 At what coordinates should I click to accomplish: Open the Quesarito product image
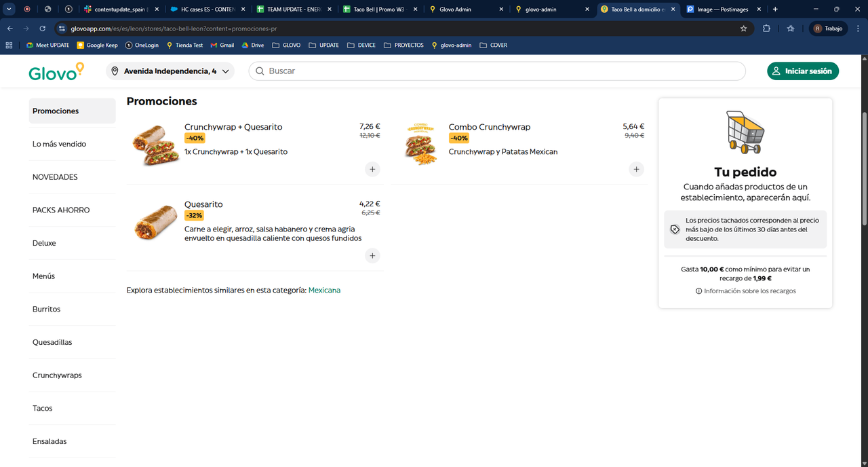pos(155,222)
